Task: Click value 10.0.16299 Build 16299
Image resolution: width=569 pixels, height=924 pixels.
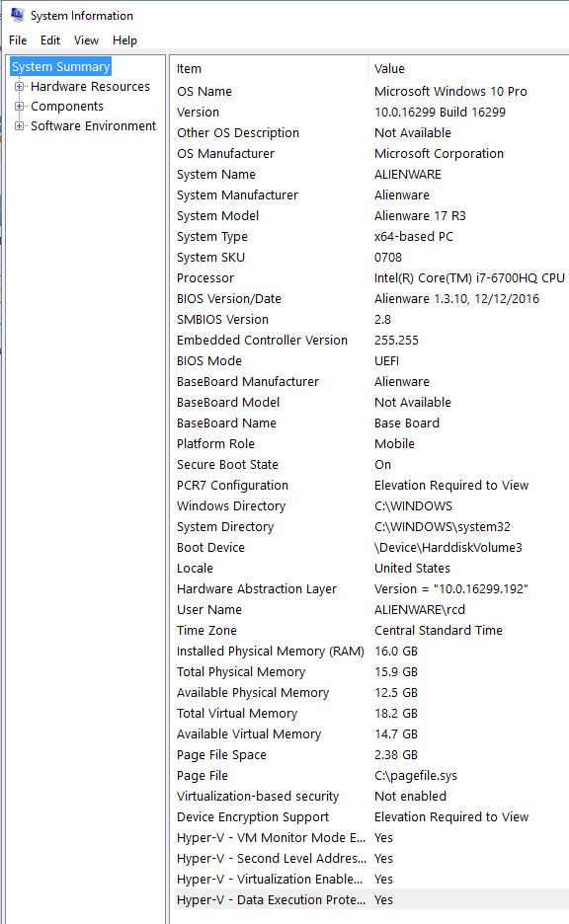Action: pyautogui.click(x=440, y=112)
